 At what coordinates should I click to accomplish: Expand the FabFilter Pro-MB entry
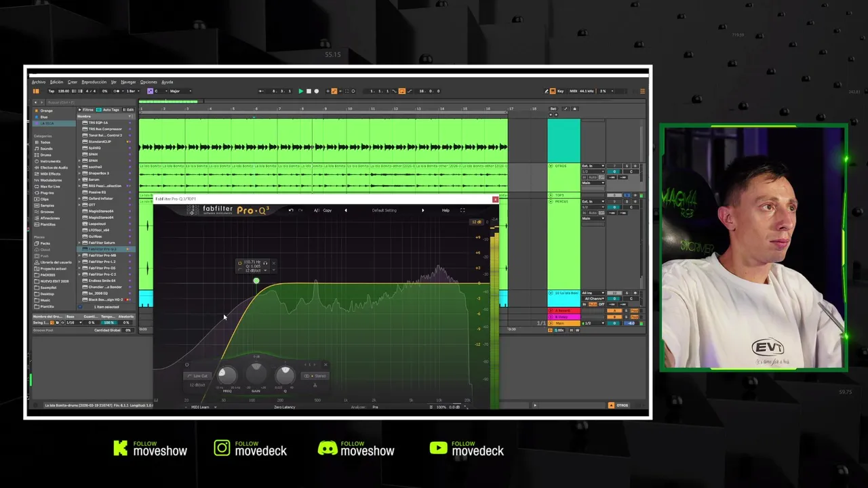(80, 256)
